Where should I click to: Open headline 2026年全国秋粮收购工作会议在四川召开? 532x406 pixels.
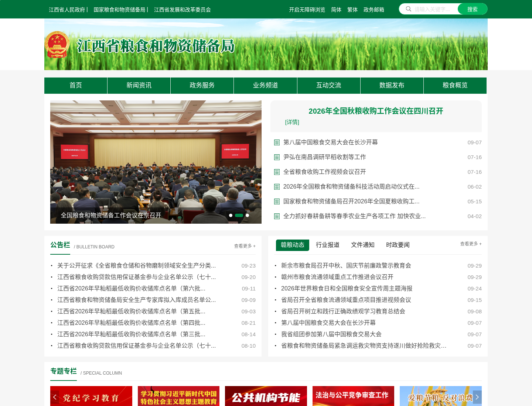click(376, 111)
